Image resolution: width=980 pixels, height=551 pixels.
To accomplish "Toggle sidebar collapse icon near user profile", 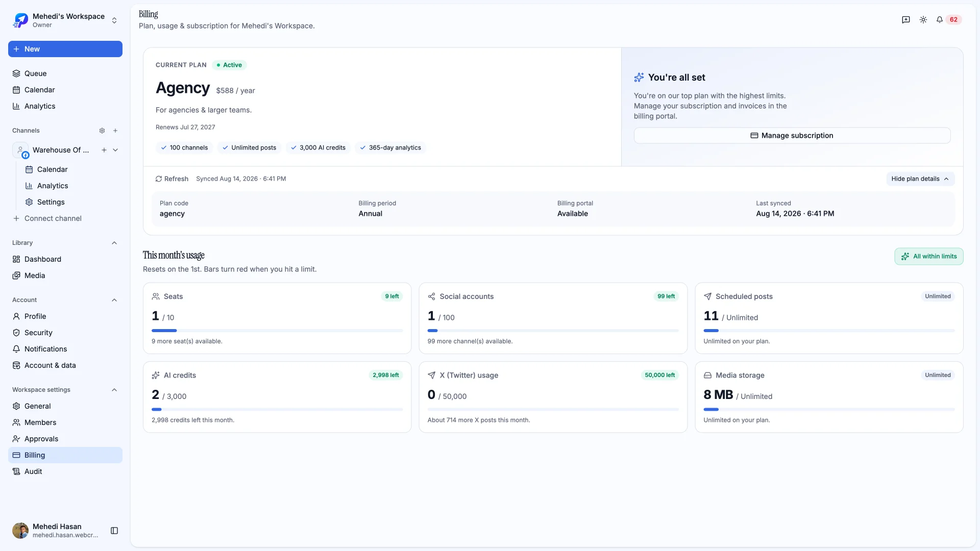I will point(114,531).
